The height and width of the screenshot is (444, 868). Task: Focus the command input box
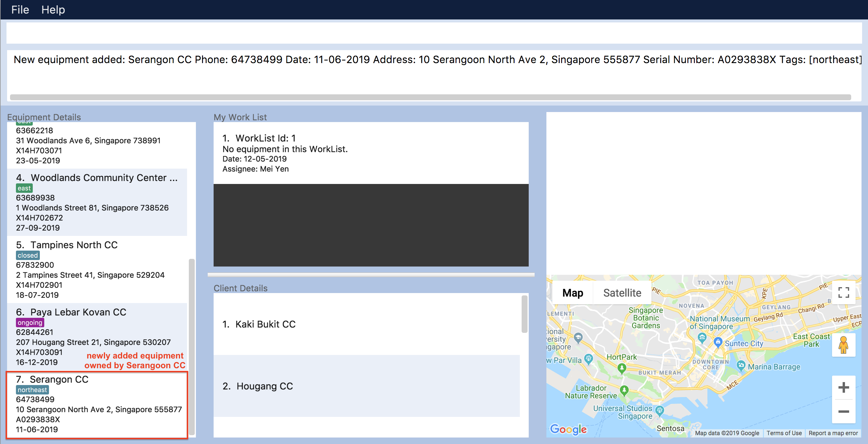[x=434, y=33]
